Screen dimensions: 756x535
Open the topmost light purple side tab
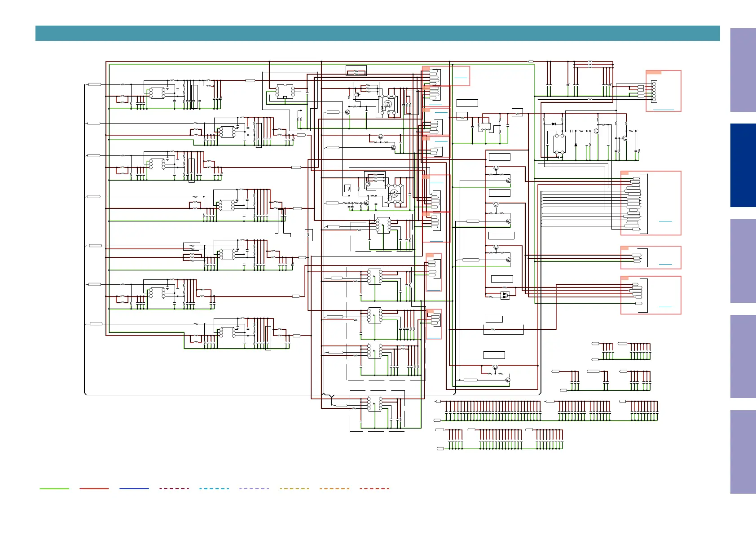743,70
